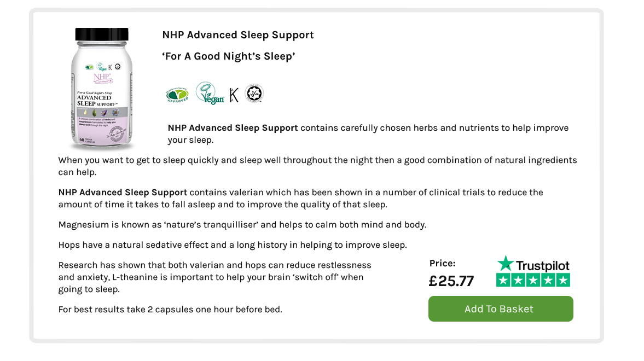Click the L-theanine research paragraph
Viewport: 644px width, 361px height.
pyautogui.click(x=215, y=277)
